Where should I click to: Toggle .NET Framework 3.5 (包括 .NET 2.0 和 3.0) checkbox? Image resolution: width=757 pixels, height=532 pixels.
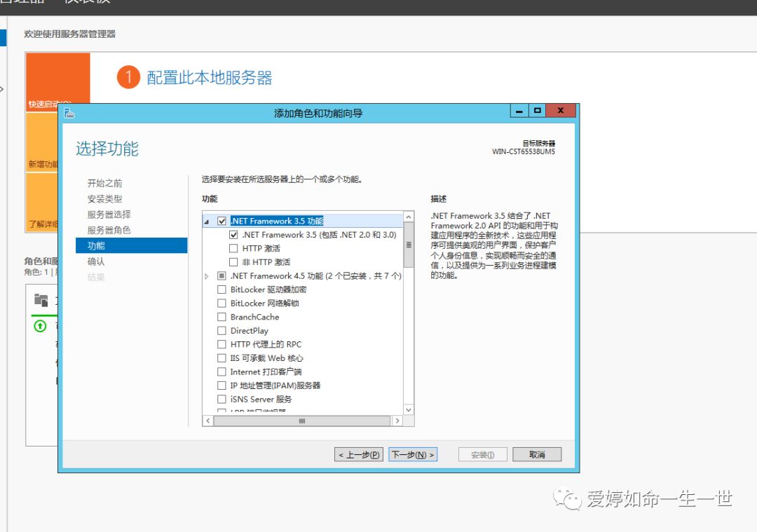tap(233, 235)
